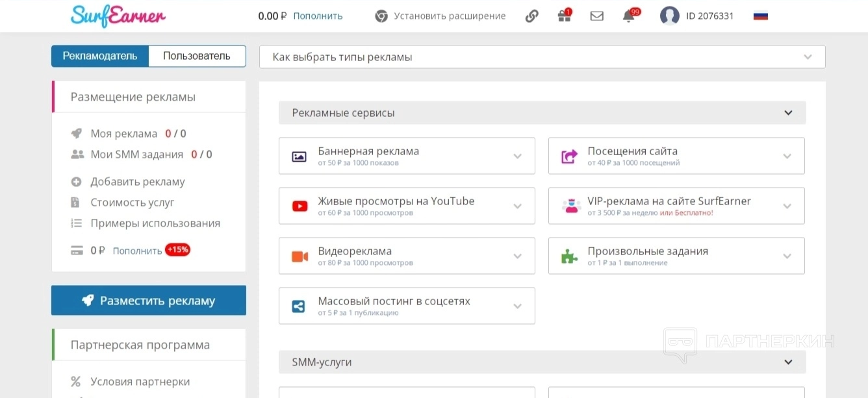Click the SurfEarner logo
This screenshot has height=398, width=868.
coord(118,15)
